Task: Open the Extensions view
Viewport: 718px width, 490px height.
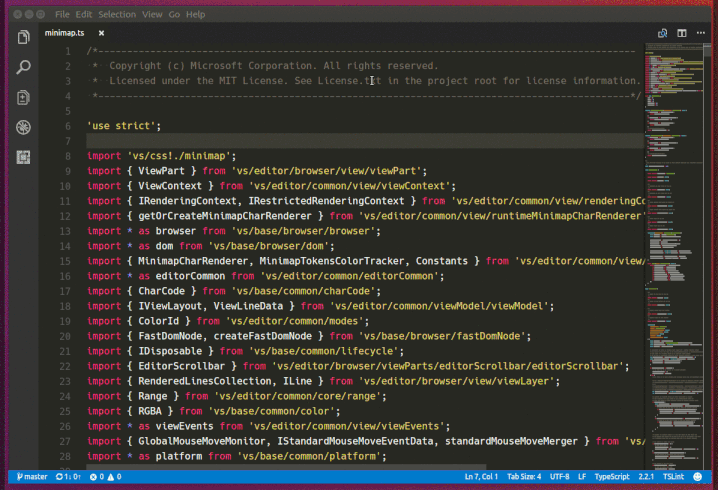Action: pyautogui.click(x=23, y=158)
